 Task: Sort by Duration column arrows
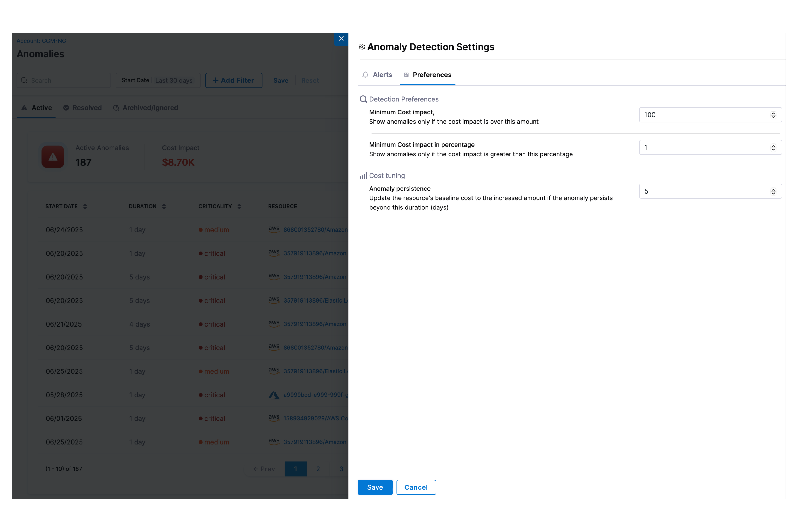coord(164,207)
